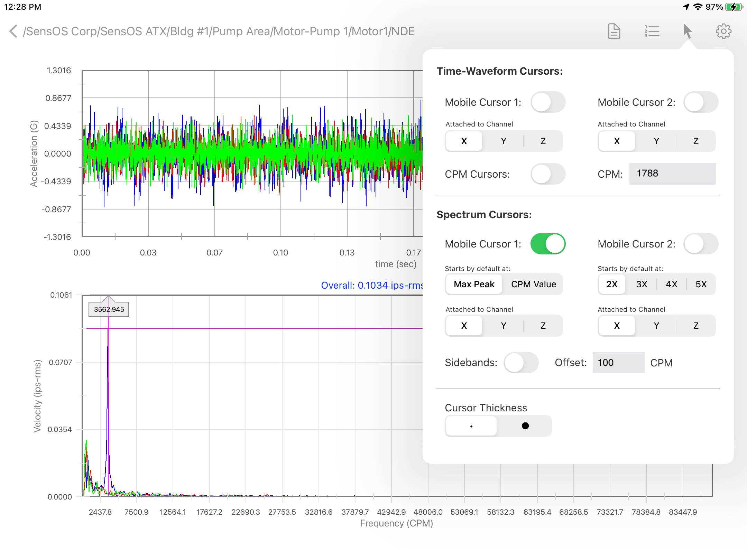Select Max Peak start option
The image size is (747, 560).
pyautogui.click(x=474, y=284)
